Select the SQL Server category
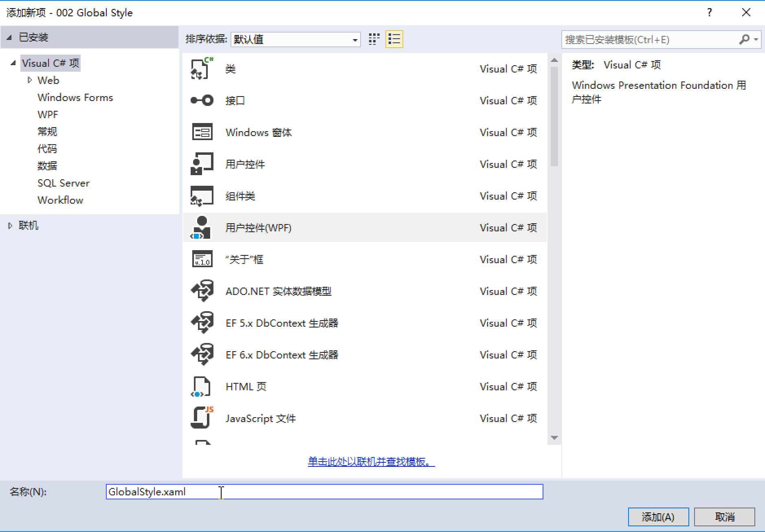 tap(63, 182)
